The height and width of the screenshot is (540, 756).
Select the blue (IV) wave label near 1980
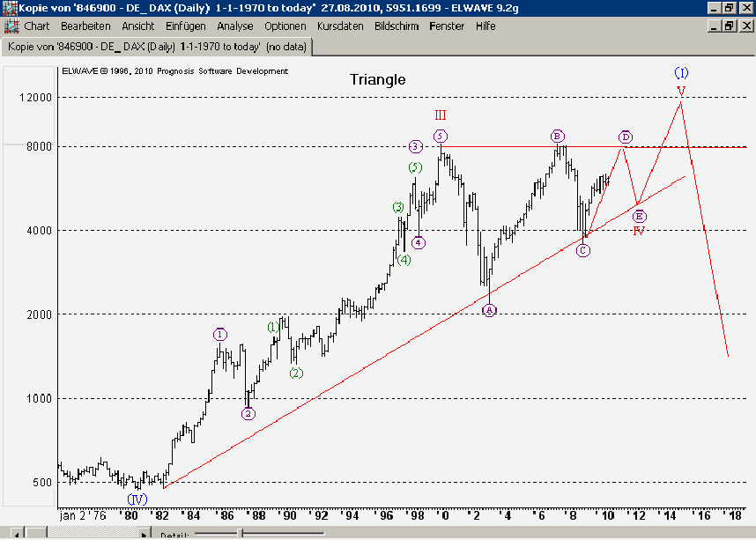[x=137, y=499]
